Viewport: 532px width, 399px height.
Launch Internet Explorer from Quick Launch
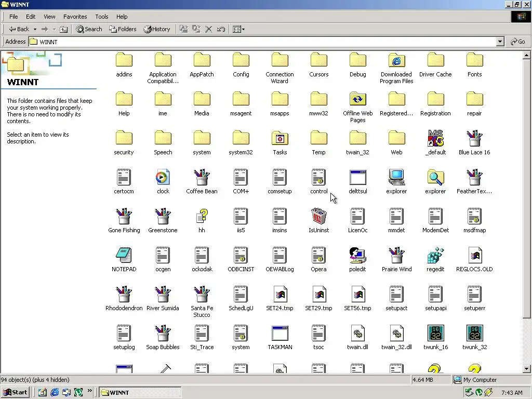(x=54, y=392)
